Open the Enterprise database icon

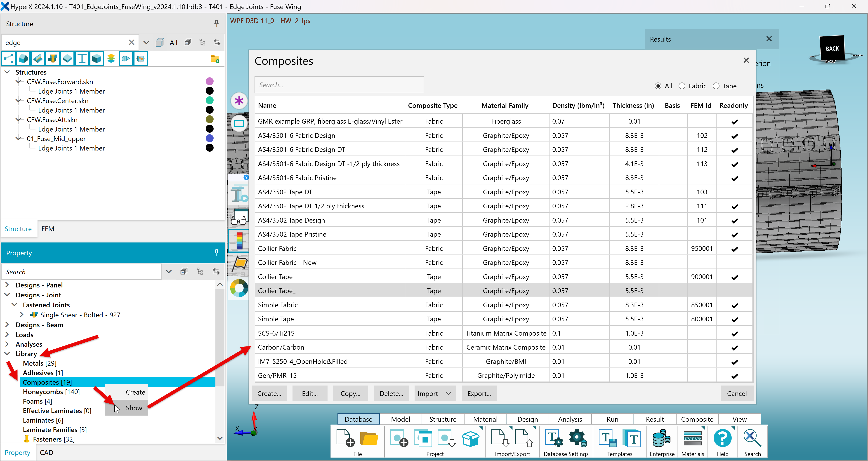point(661,438)
